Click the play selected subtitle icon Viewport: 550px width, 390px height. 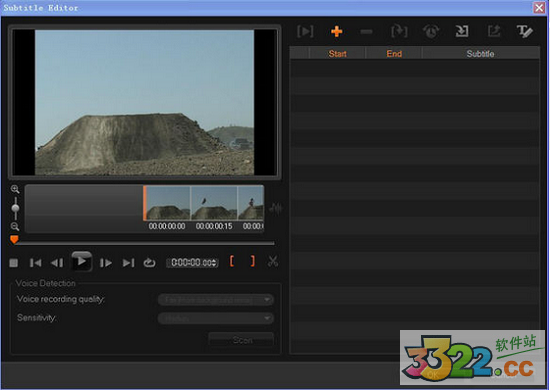(305, 32)
